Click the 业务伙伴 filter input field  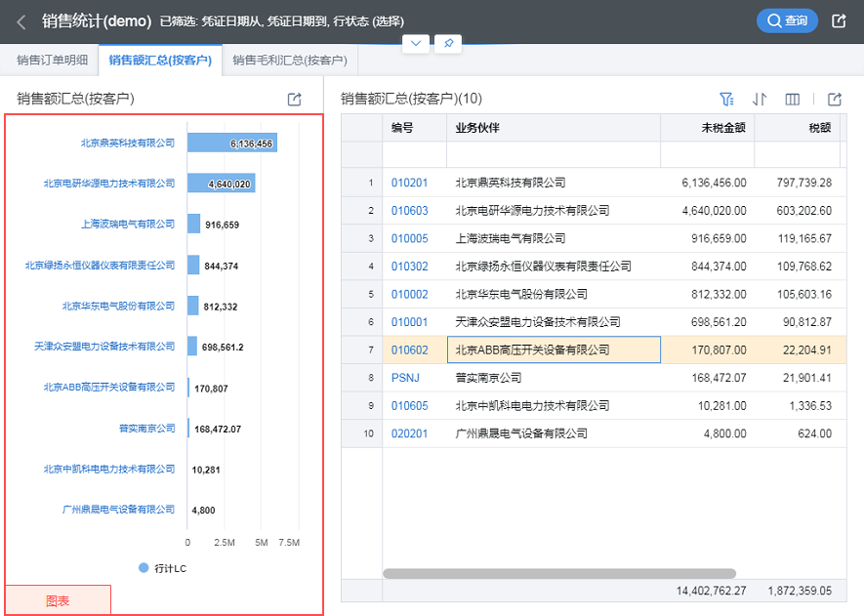553,155
